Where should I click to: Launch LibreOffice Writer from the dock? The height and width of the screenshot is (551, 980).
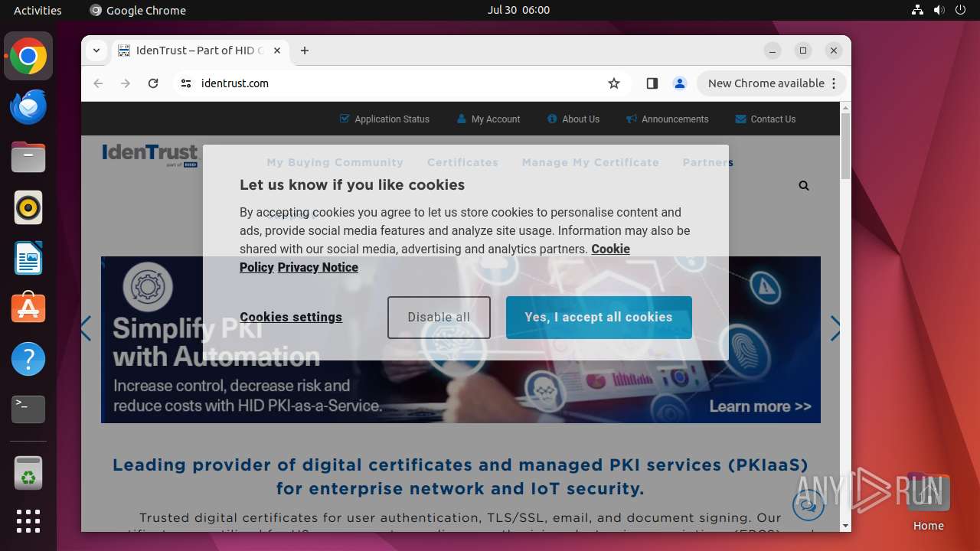click(28, 258)
